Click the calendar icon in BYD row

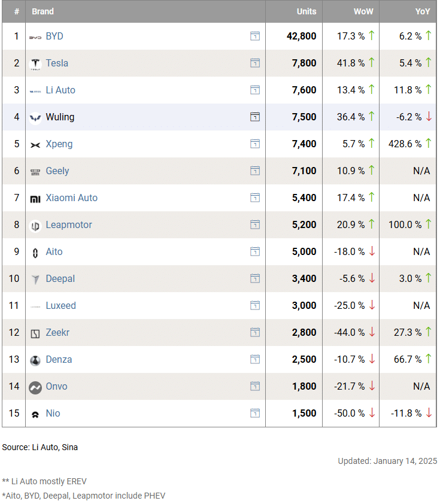click(x=255, y=37)
